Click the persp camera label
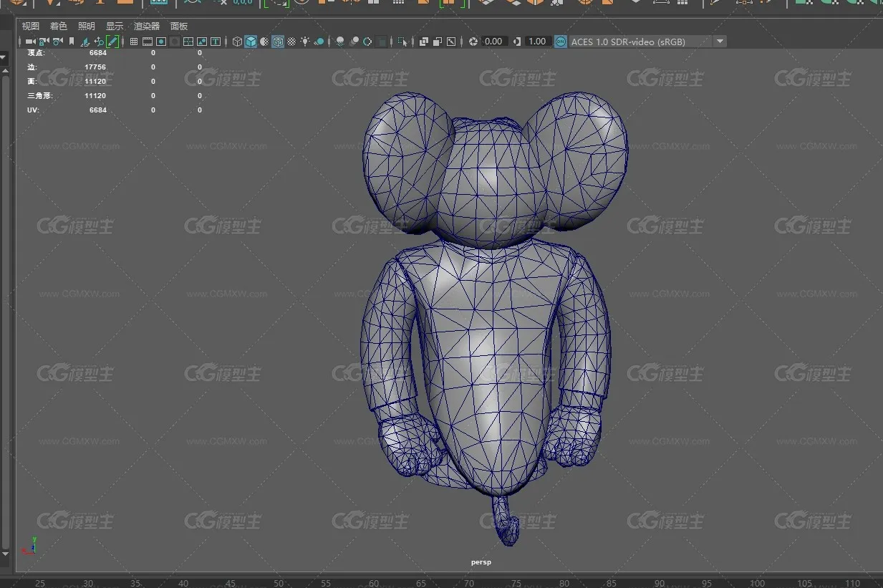This screenshot has height=588, width=883. coord(481,562)
